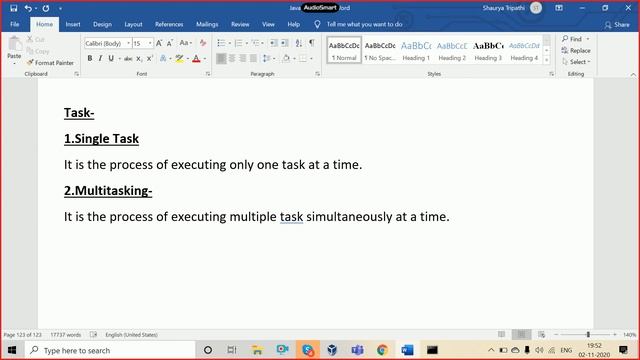Switch to Web Layout view
This screenshot has height=360, width=640.
coord(542,335)
